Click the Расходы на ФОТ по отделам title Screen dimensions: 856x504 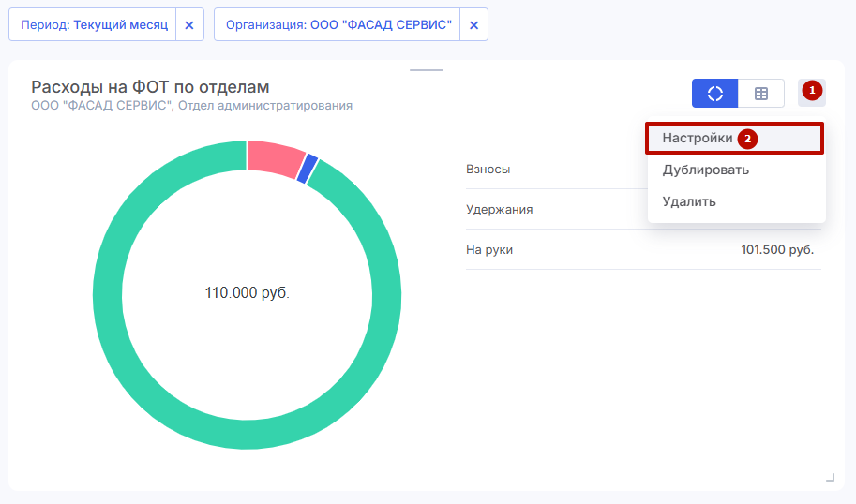(150, 87)
